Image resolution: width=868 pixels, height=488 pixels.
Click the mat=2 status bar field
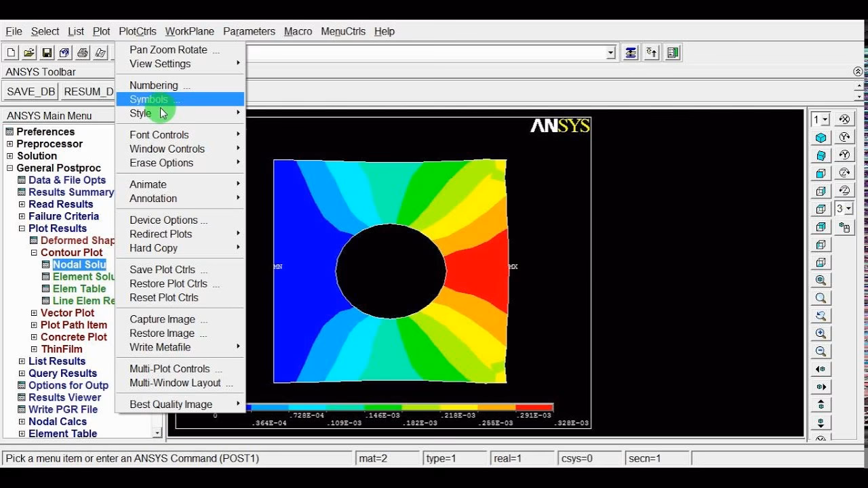[388, 458]
